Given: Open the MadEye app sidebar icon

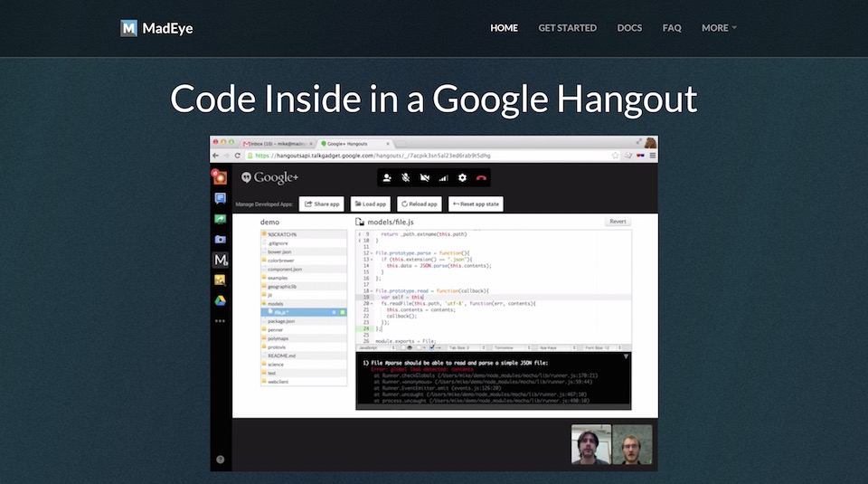Looking at the screenshot, I should [221, 260].
